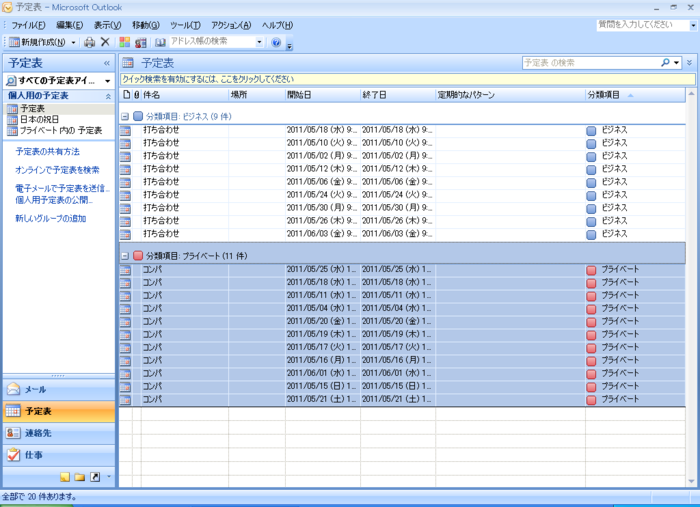Open the 表示(V) menu
Screen dimensions: 700x507
click(107, 25)
